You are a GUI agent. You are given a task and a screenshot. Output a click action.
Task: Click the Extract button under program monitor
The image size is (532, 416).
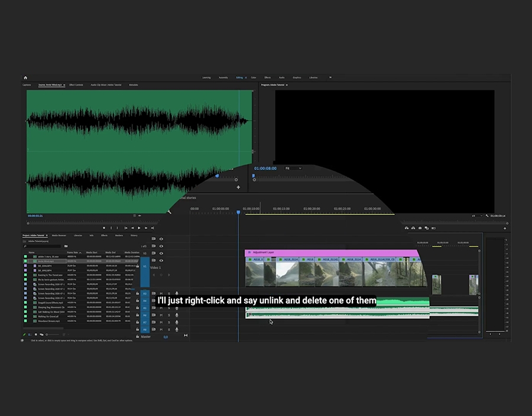tap(413, 228)
